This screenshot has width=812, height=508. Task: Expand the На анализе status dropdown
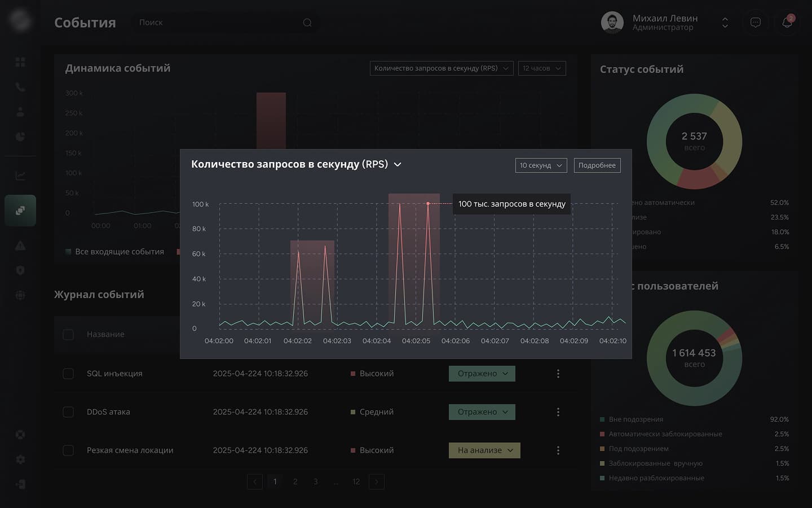(x=484, y=450)
